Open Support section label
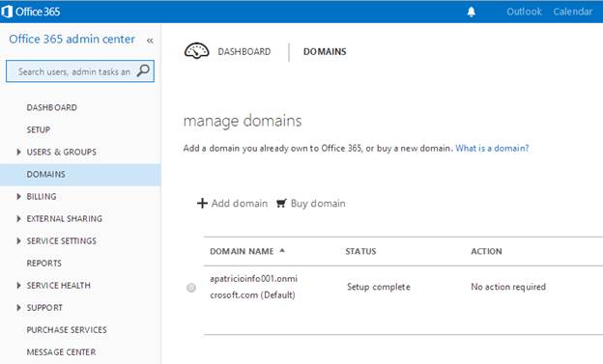 (44, 307)
